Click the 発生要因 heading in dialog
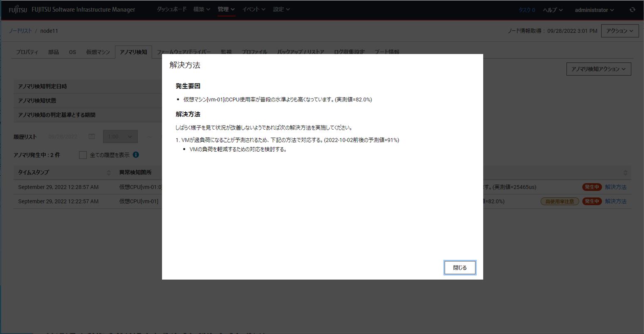Image resolution: width=644 pixels, height=334 pixels. coord(188,86)
